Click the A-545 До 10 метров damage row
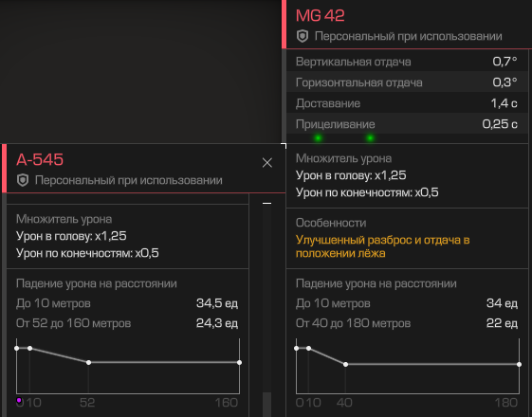This screenshot has width=532, height=417. [x=127, y=303]
